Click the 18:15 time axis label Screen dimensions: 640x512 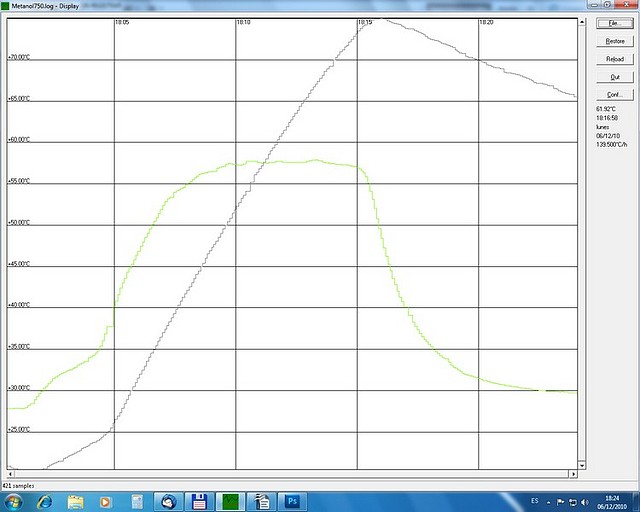point(365,22)
